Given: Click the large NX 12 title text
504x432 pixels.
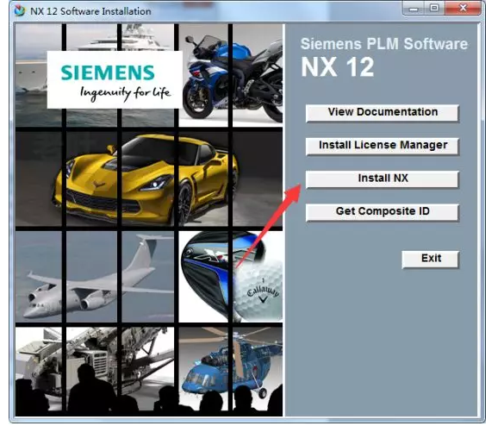Looking at the screenshot, I should (338, 67).
